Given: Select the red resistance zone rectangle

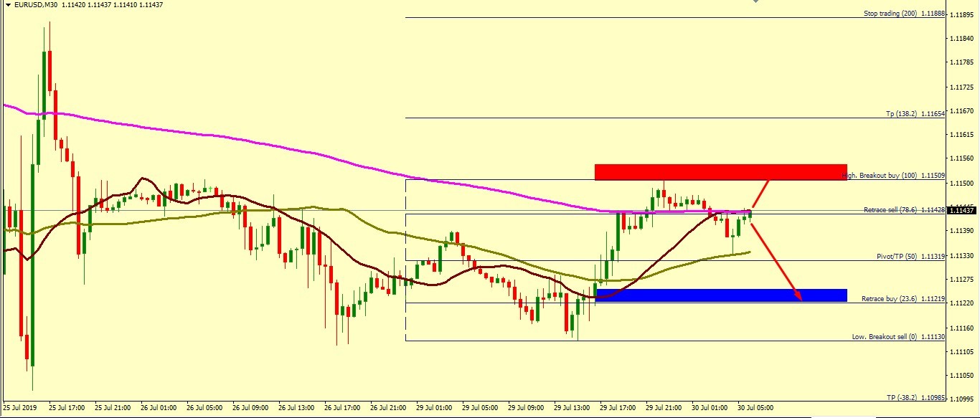Looking at the screenshot, I should [720, 171].
